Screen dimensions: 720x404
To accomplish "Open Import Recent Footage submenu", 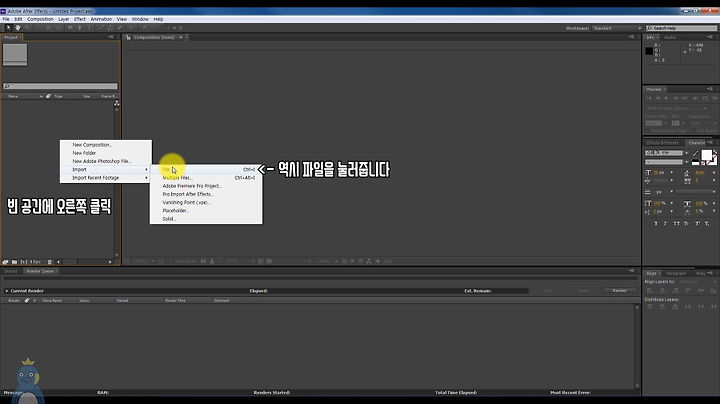I will coord(106,178).
